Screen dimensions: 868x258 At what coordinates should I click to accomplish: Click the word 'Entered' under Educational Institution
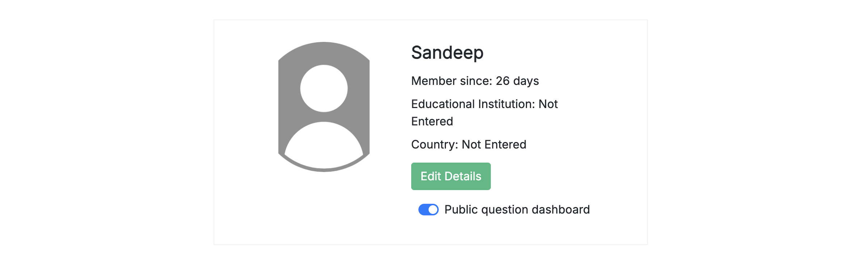(432, 121)
